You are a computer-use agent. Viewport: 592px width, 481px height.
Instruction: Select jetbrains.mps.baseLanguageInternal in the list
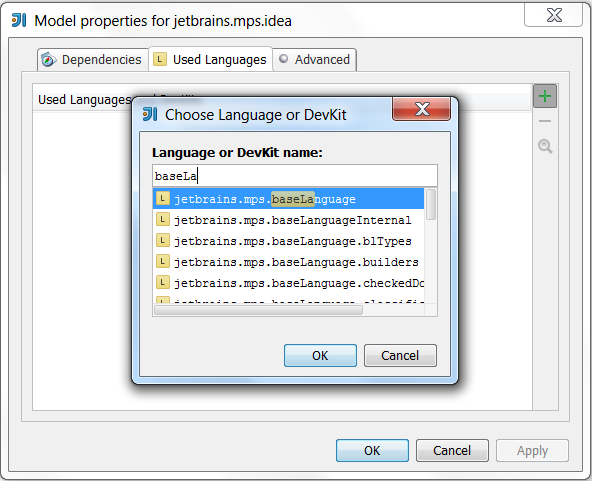point(288,220)
